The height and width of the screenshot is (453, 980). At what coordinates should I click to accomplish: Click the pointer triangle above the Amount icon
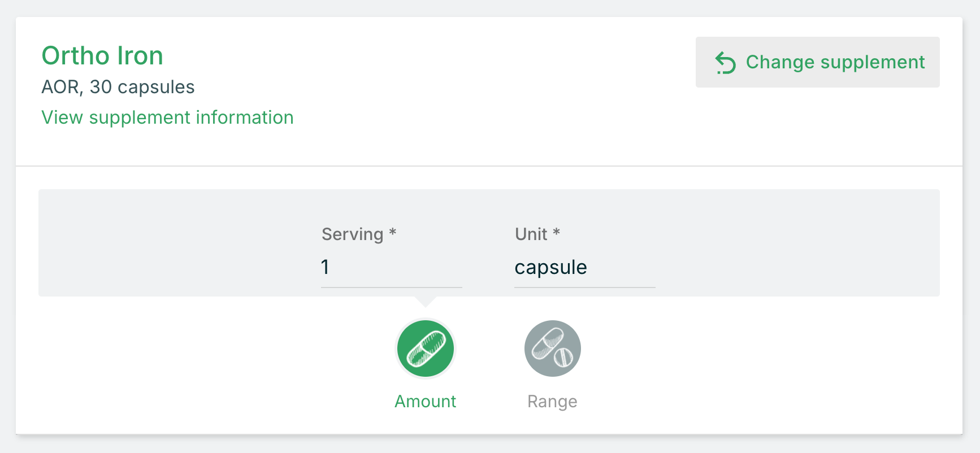426,302
